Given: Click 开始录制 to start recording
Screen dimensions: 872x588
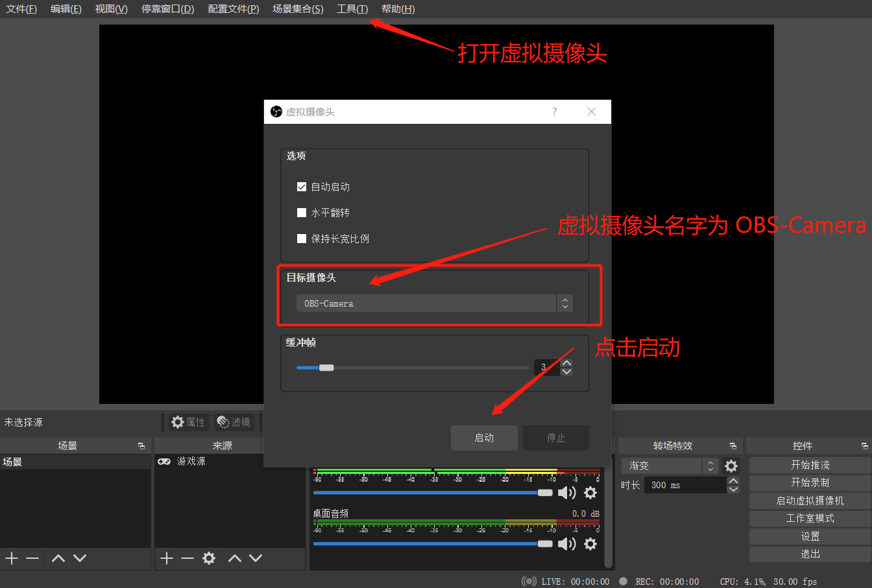Looking at the screenshot, I should point(810,483).
